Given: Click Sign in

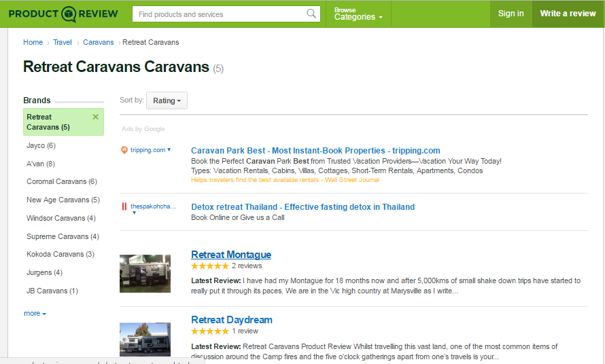Looking at the screenshot, I should click(x=511, y=14).
